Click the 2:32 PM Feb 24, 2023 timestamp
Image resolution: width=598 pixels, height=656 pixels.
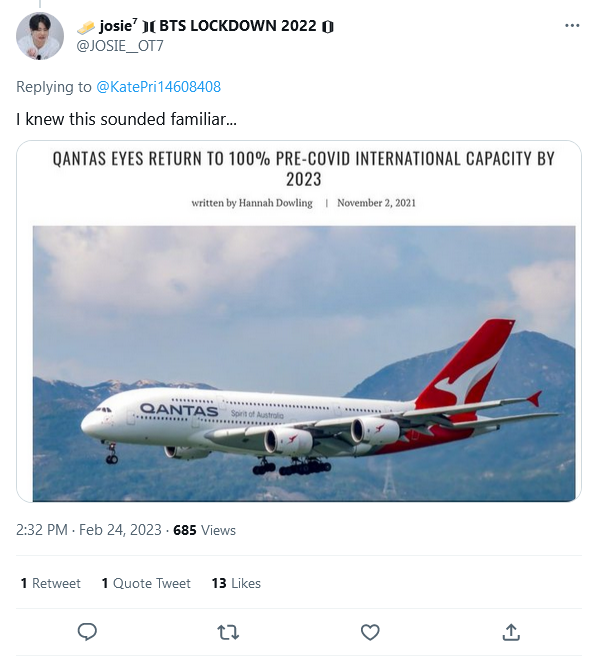[x=89, y=530]
